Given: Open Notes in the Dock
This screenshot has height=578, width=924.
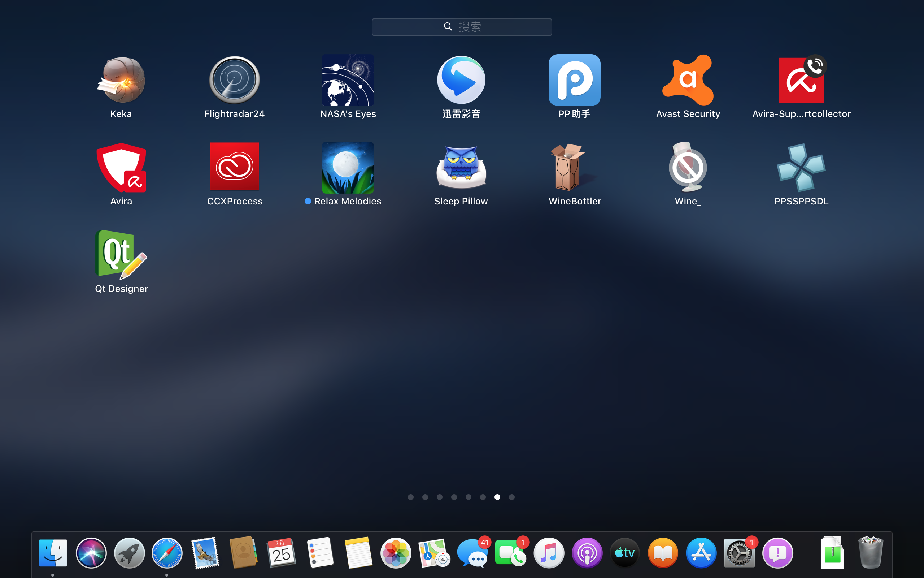Looking at the screenshot, I should [358, 553].
